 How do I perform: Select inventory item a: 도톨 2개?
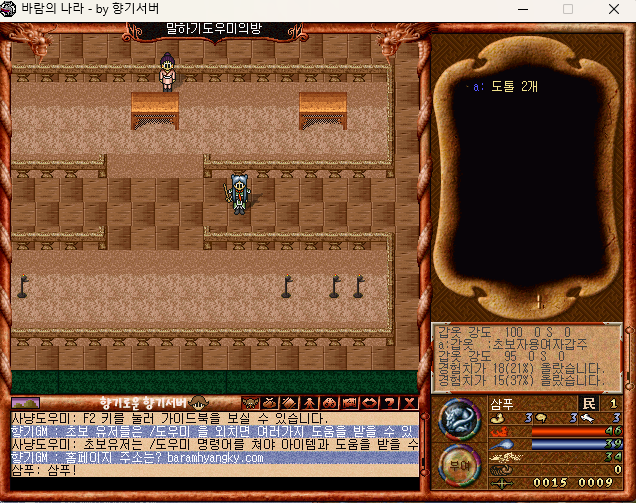[x=505, y=86]
